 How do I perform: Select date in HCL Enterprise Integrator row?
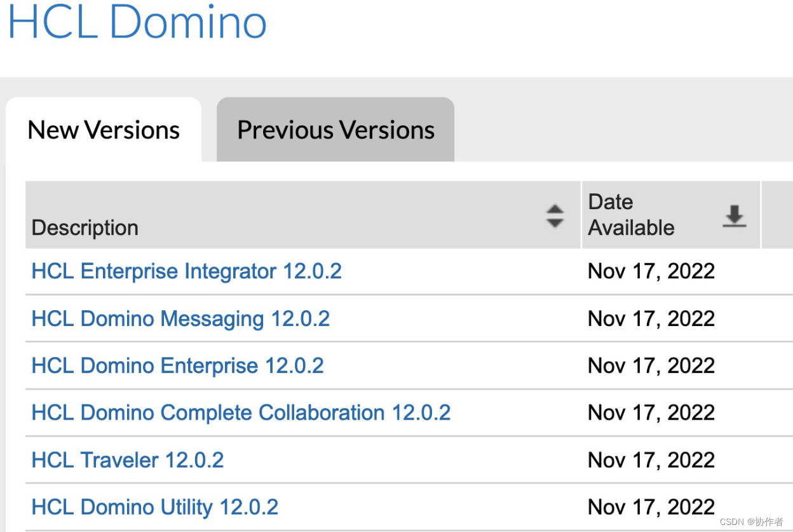point(651,271)
